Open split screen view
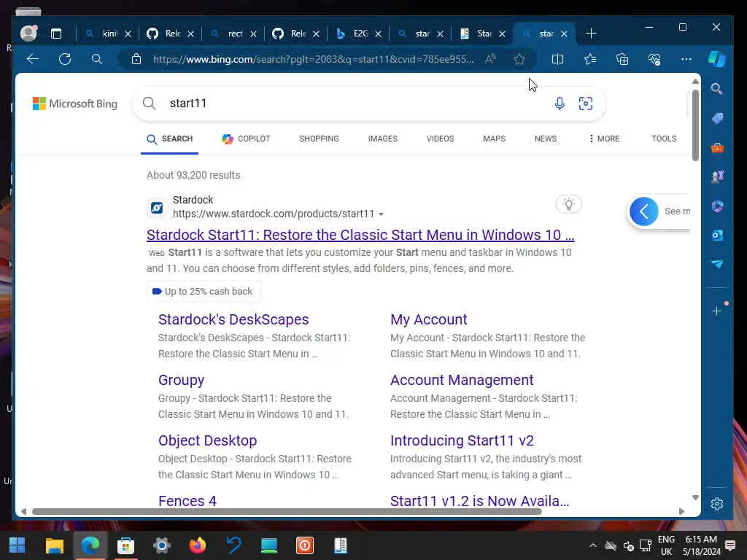The width and height of the screenshot is (747, 560). (557, 59)
